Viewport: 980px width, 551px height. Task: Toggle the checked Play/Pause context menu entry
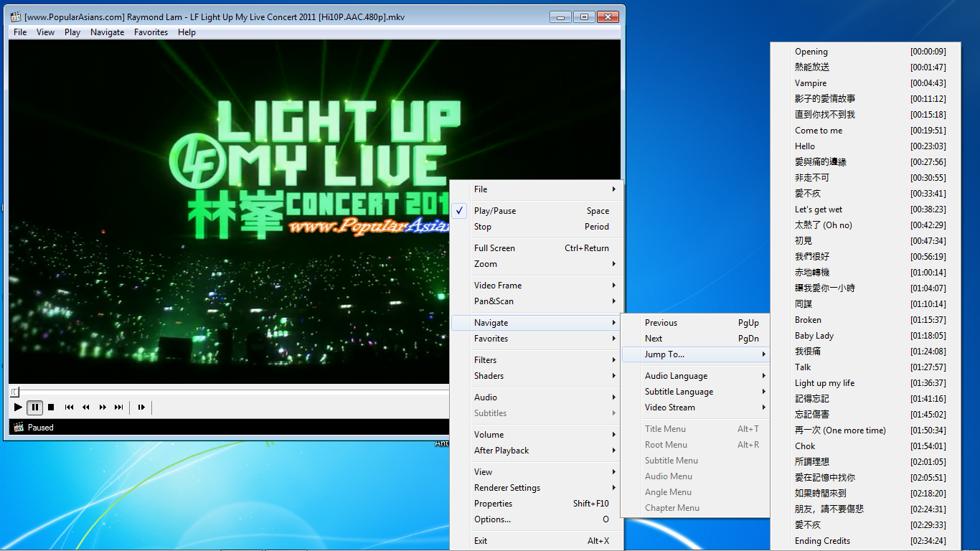tap(536, 211)
